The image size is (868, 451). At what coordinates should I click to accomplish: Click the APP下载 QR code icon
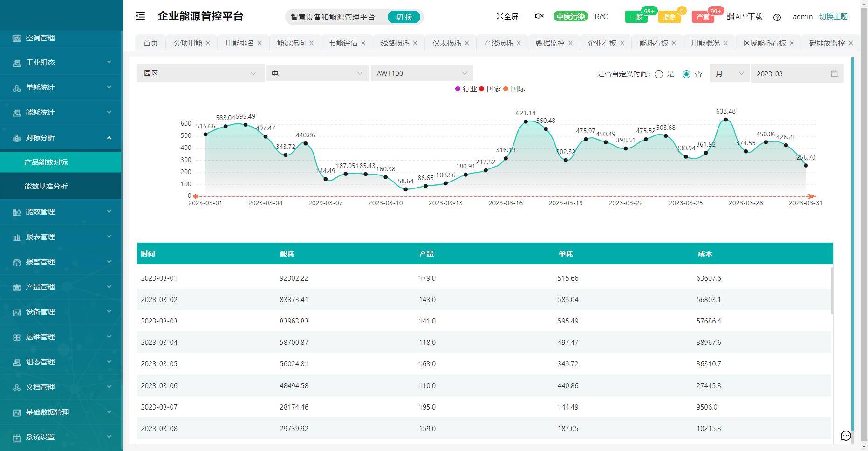pyautogui.click(x=730, y=16)
